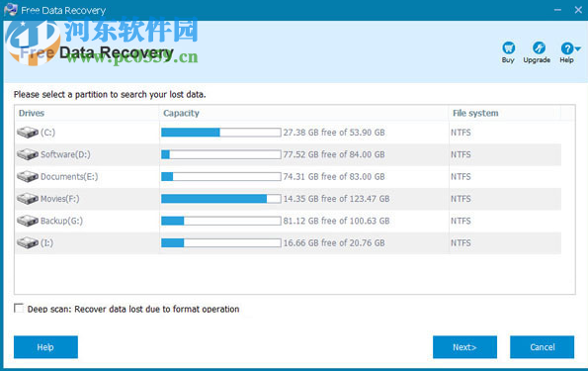
Task: Enable the Deep scan checkbox
Action: tap(19, 309)
